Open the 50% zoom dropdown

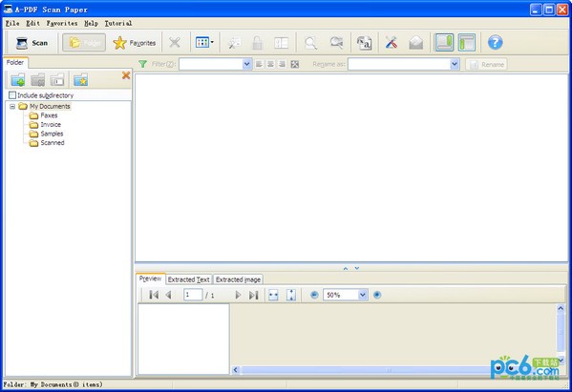pyautogui.click(x=363, y=295)
